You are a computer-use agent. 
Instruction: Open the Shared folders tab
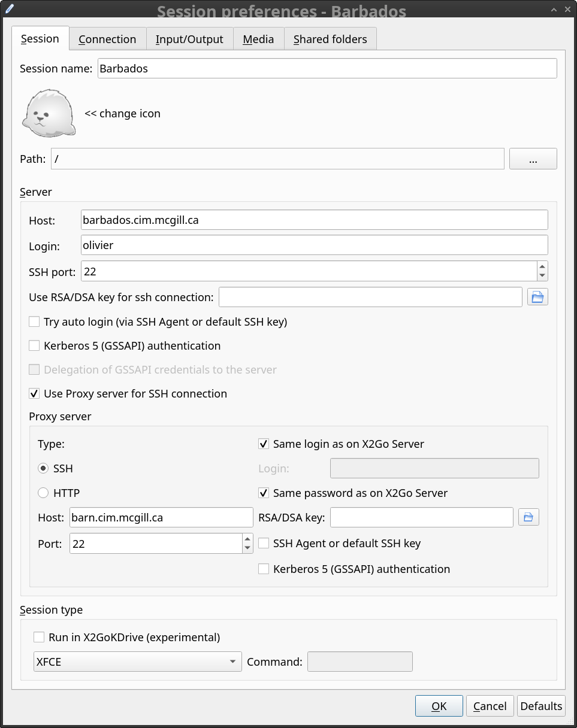click(x=330, y=40)
